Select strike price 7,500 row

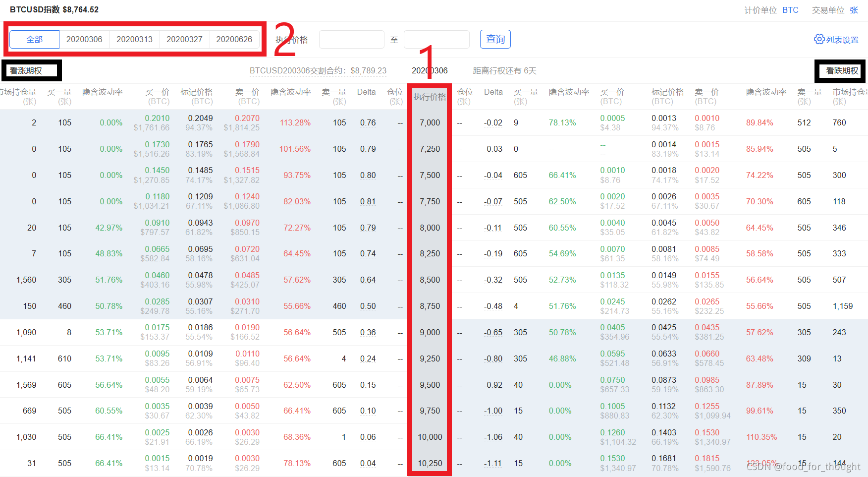pyautogui.click(x=430, y=175)
